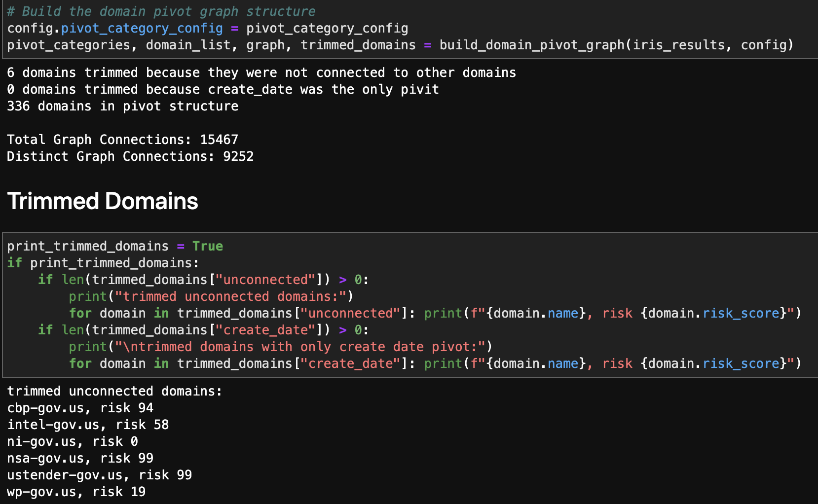Screen dimensions: 818x504
Task: Select the 'cbp-gov.us, risk 94' output row
Action: coord(80,408)
